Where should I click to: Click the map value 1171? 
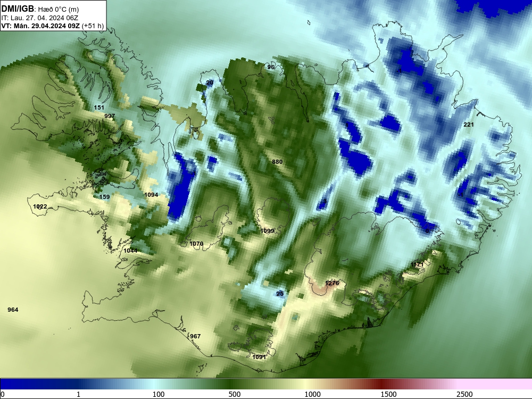click(417, 264)
